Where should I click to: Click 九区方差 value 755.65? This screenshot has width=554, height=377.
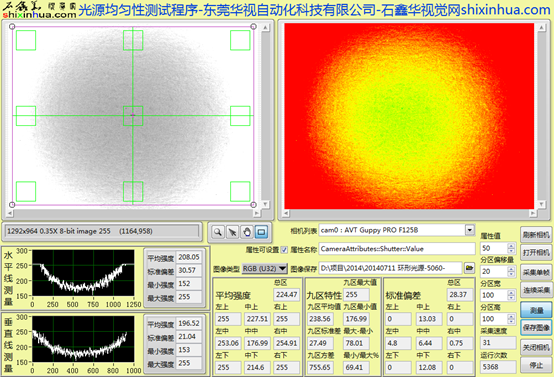(320, 367)
